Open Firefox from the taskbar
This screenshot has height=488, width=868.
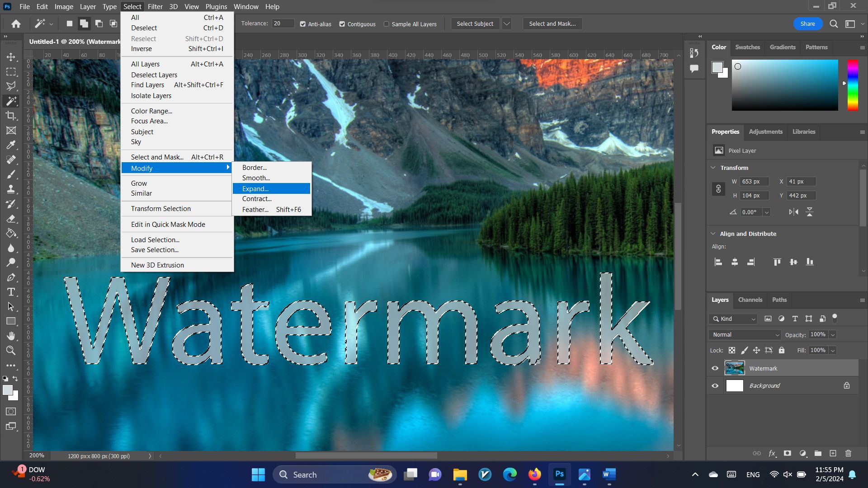pos(534,474)
